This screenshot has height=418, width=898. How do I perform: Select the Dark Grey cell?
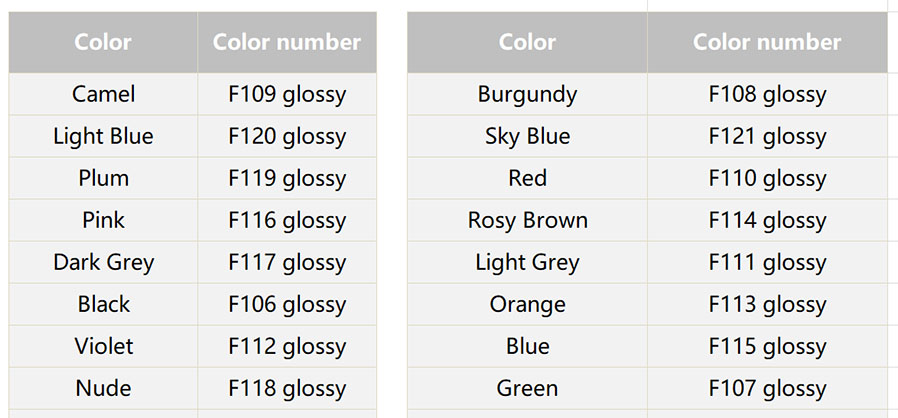(103, 262)
